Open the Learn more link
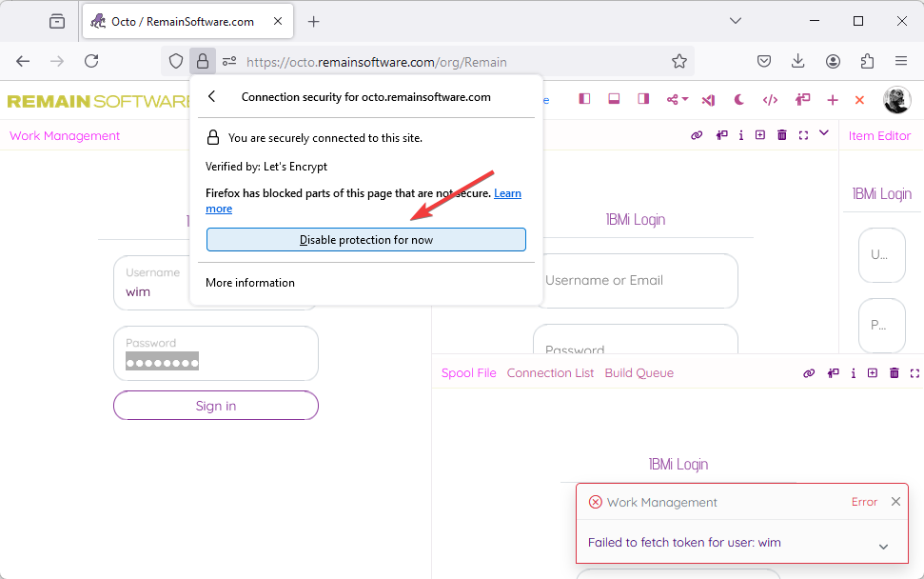This screenshot has height=579, width=924. pos(507,193)
